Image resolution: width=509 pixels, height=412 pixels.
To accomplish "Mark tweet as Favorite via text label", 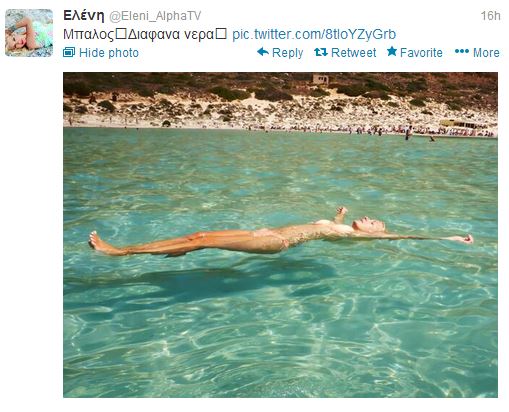I will [421, 53].
